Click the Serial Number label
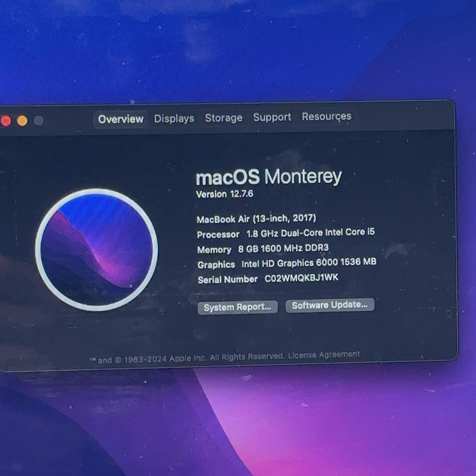This screenshot has width=476, height=476. click(x=228, y=280)
